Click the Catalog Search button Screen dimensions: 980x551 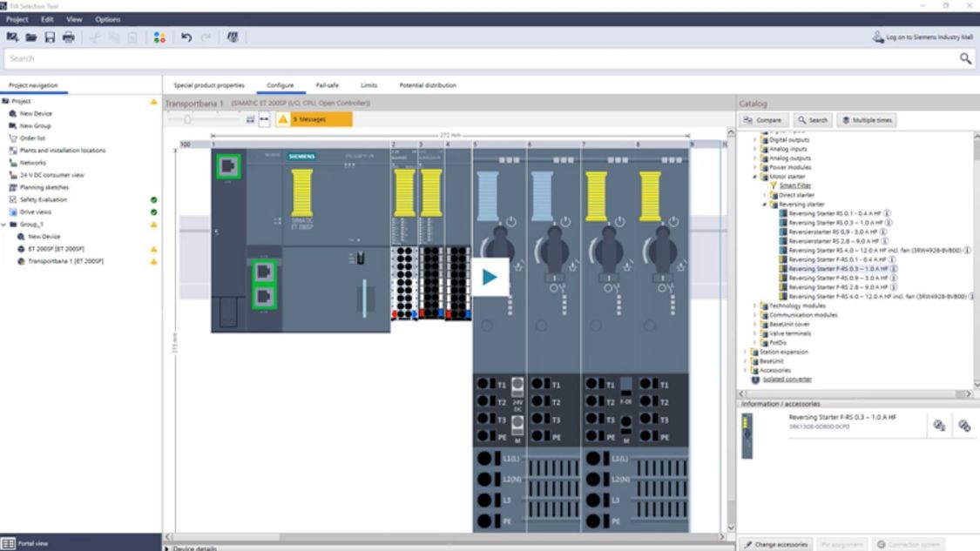point(813,120)
